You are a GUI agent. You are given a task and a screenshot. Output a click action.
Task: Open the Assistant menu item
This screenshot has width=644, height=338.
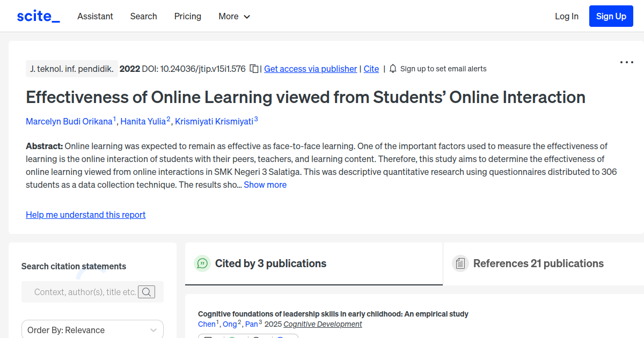[95, 17]
